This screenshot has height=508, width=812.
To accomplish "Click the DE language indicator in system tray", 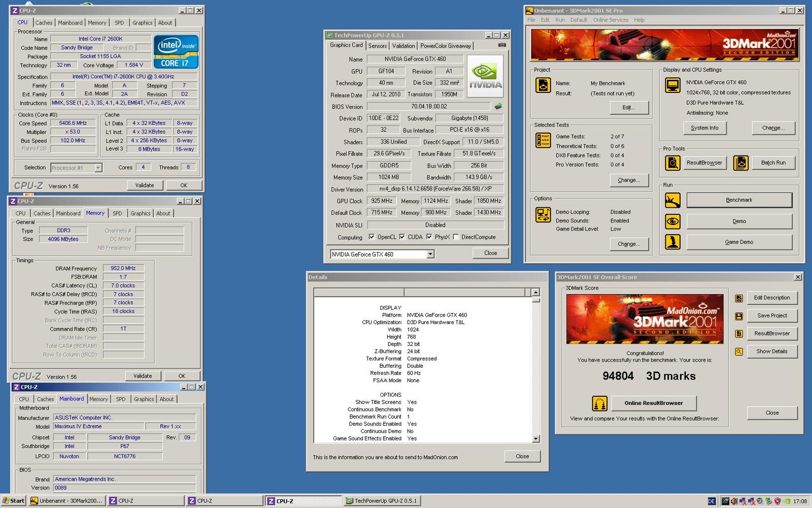I will pos(712,501).
